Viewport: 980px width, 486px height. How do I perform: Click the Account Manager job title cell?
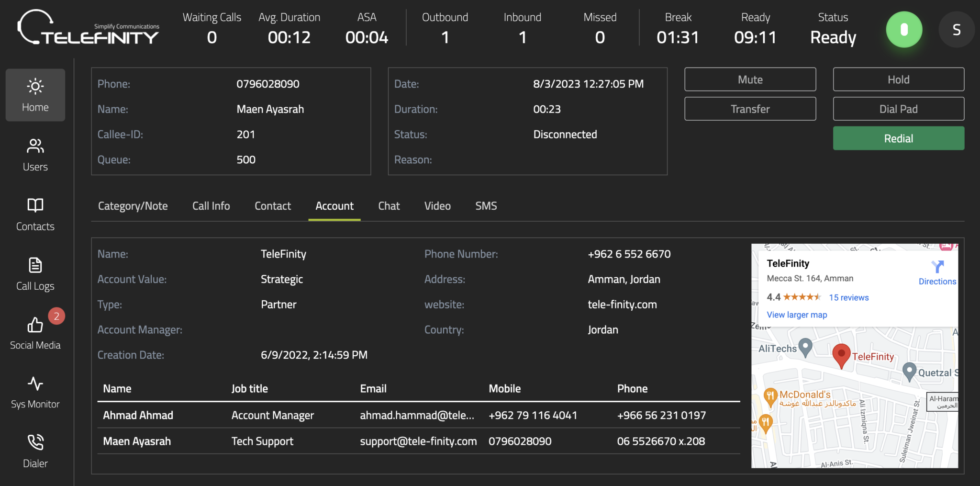pos(273,415)
